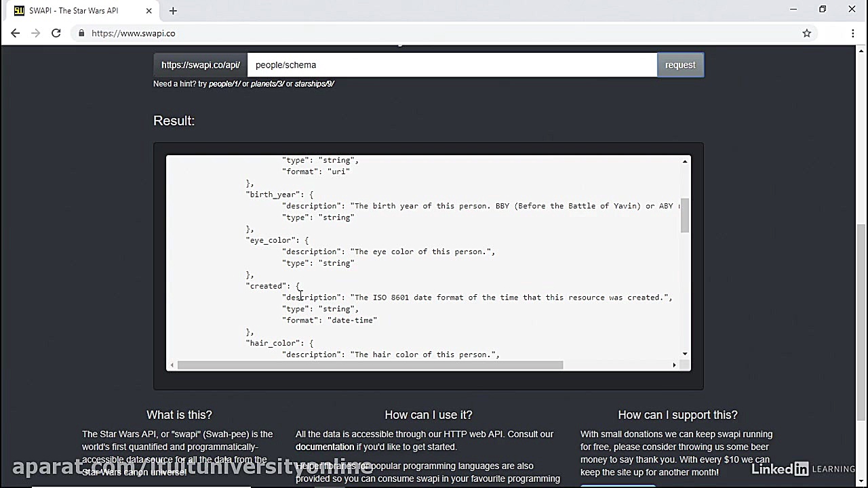Click "The eye color of this person." text

[x=422, y=251]
